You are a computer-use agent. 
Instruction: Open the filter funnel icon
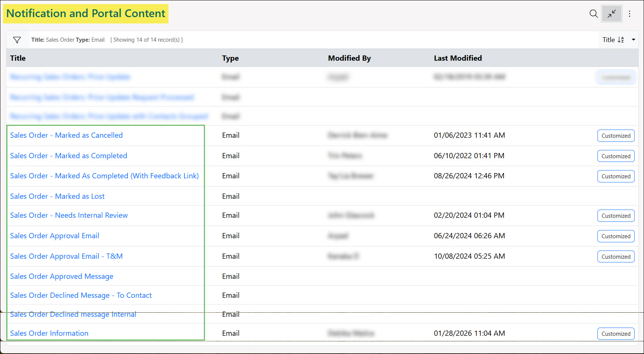pyautogui.click(x=17, y=40)
